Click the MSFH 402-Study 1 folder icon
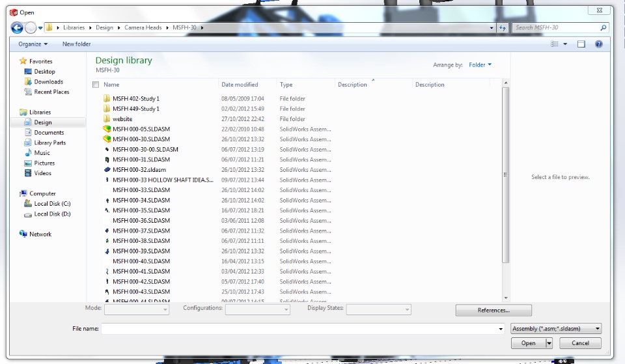 point(106,98)
